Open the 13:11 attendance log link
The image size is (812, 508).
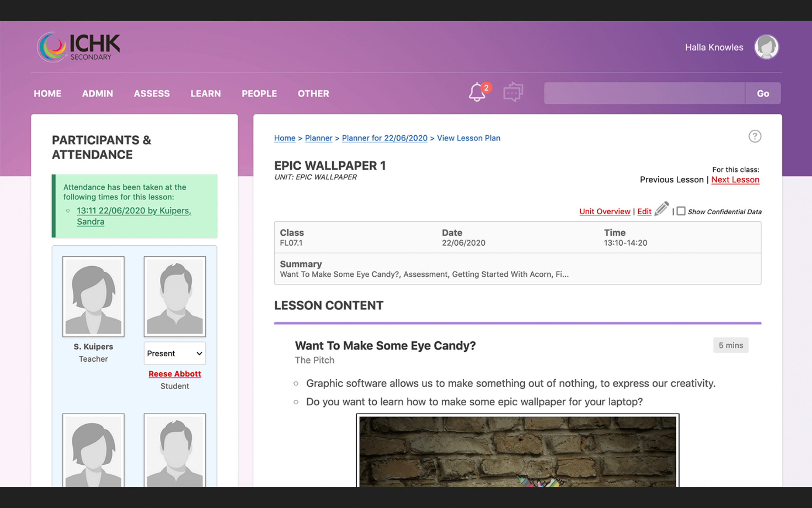pos(134,211)
